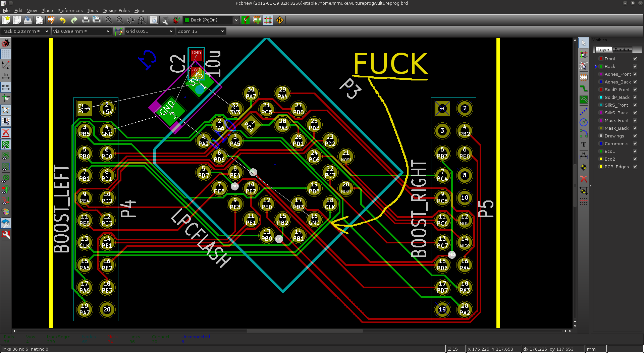Select the Add dimension tool
Image resolution: width=644 pixels, height=353 pixels.
coord(584,156)
